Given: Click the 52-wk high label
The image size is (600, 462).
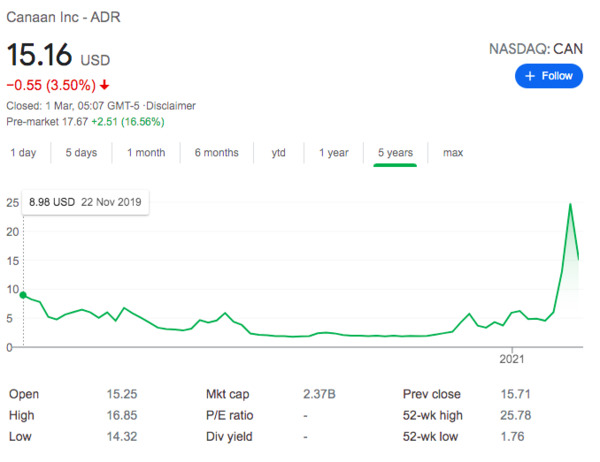Looking at the screenshot, I should (432, 415).
